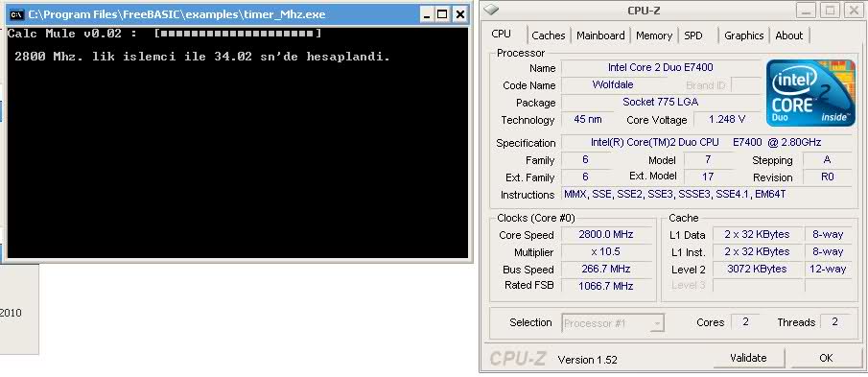Click the Intel Core 2 Duo logo
This screenshot has width=868, height=377.
pyautogui.click(x=811, y=92)
